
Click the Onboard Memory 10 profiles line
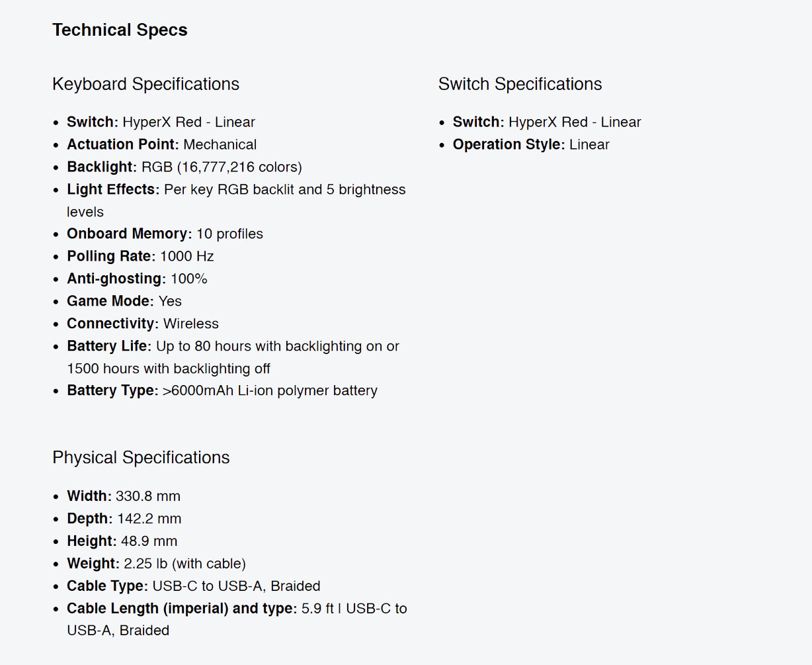tap(165, 234)
